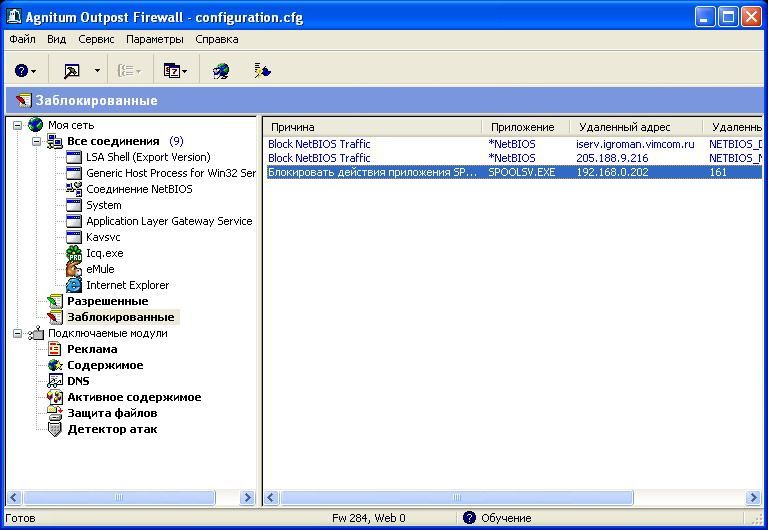Click the eMule donkey icon
The width and height of the screenshot is (768, 530).
(x=73, y=269)
